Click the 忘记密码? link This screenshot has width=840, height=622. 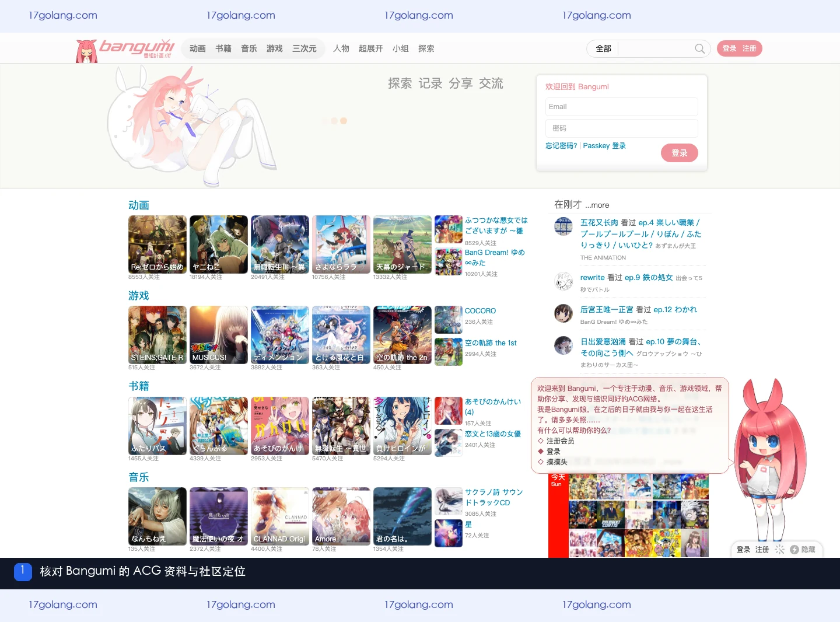(561, 146)
